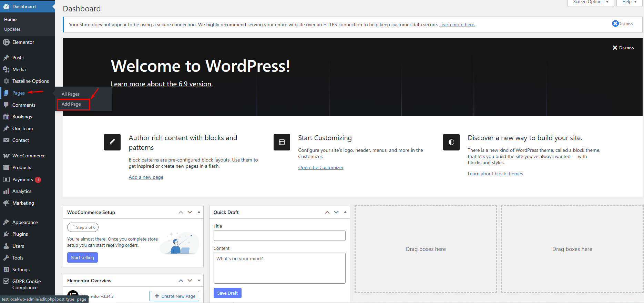The height and width of the screenshot is (303, 644).
Task: Select Add Page from Pages submenu
Action: 71,104
